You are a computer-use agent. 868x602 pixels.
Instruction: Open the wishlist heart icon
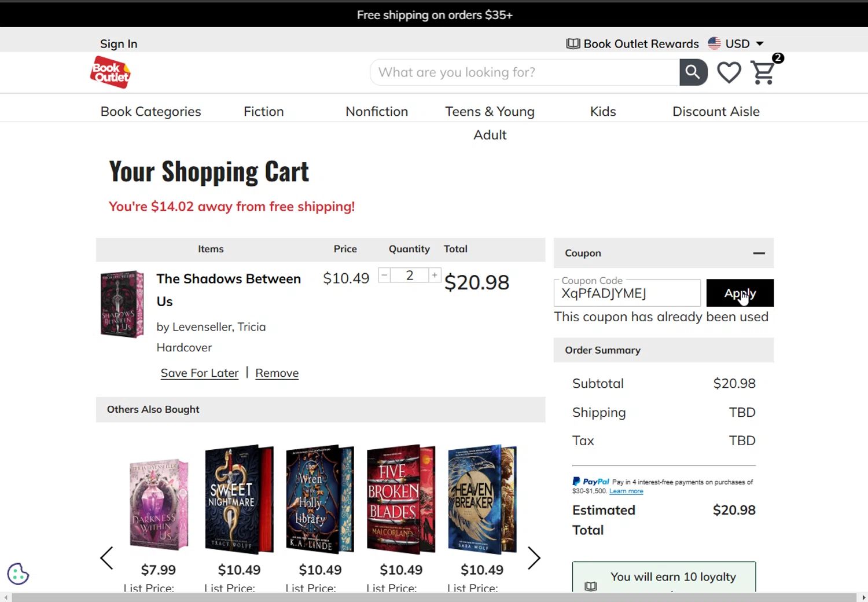(x=729, y=73)
